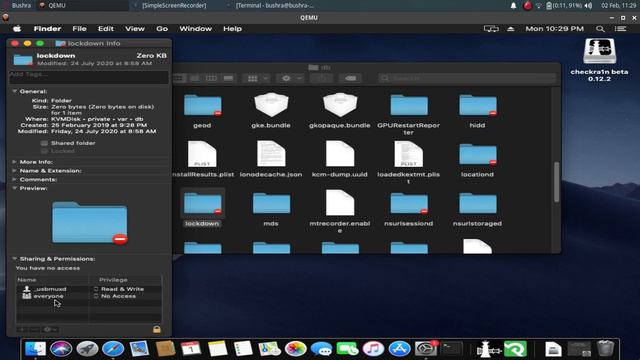Open Terminal from the dock

(x=452, y=349)
